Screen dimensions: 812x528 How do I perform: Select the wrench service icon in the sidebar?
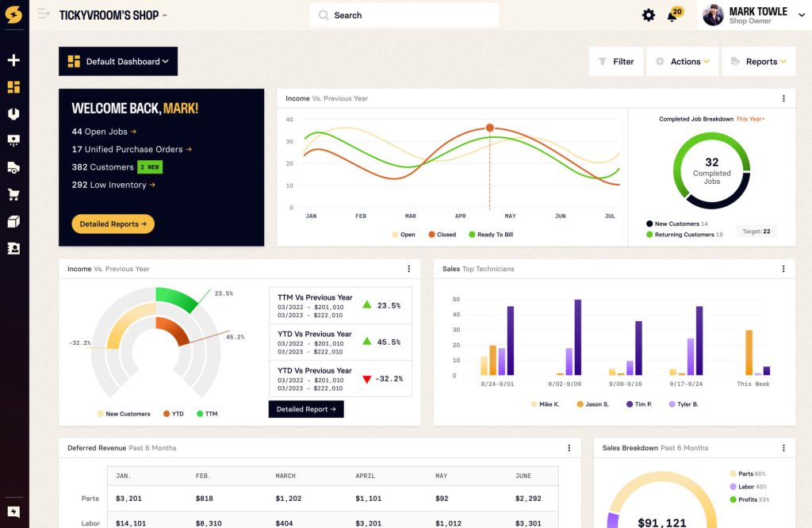point(14,113)
